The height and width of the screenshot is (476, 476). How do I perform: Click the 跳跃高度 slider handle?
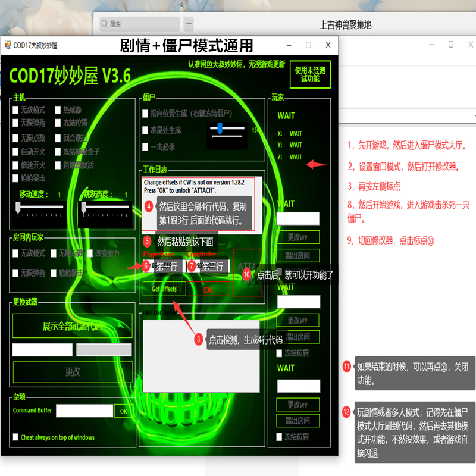[84, 208]
